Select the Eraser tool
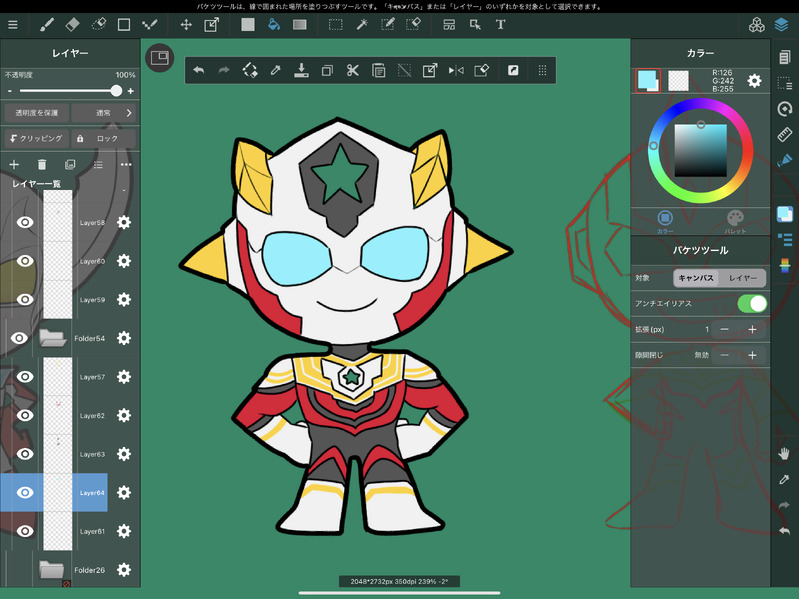 click(73, 24)
